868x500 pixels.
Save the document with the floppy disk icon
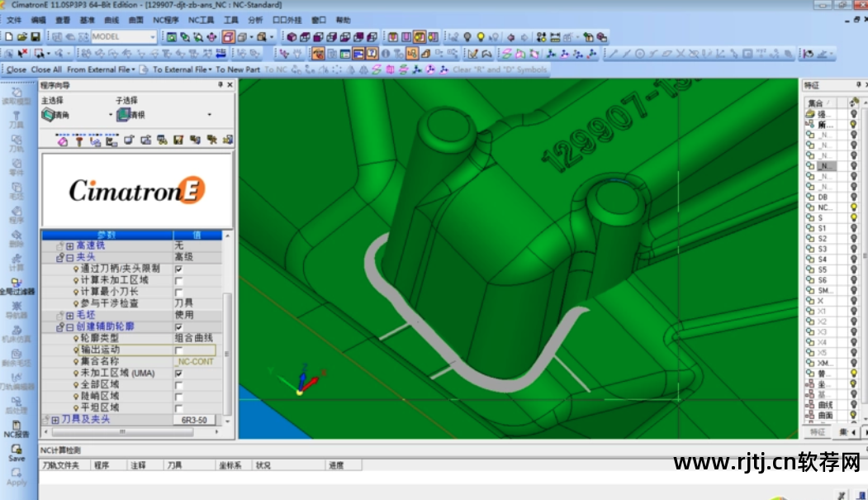[36, 36]
